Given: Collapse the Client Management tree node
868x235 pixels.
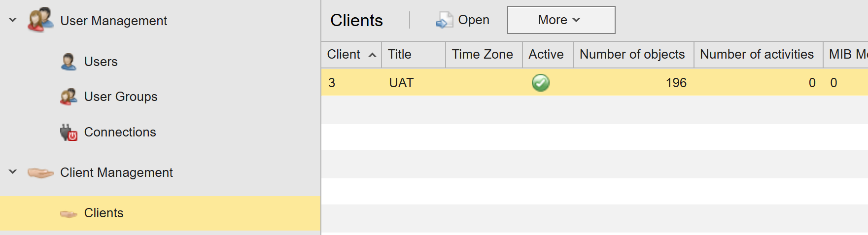Looking at the screenshot, I should coord(13,172).
